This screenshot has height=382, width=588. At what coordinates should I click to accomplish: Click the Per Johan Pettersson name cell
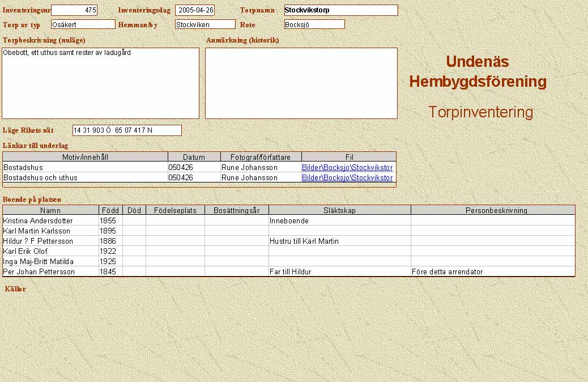point(50,271)
